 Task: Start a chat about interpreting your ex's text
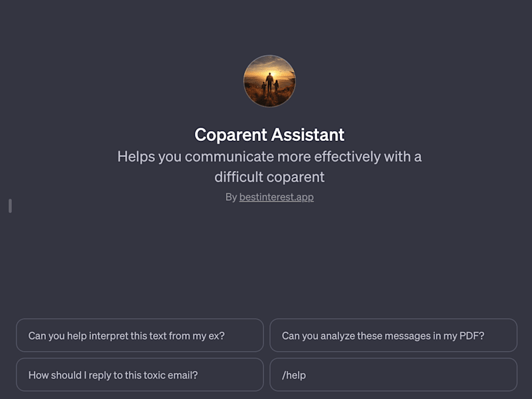click(x=140, y=335)
